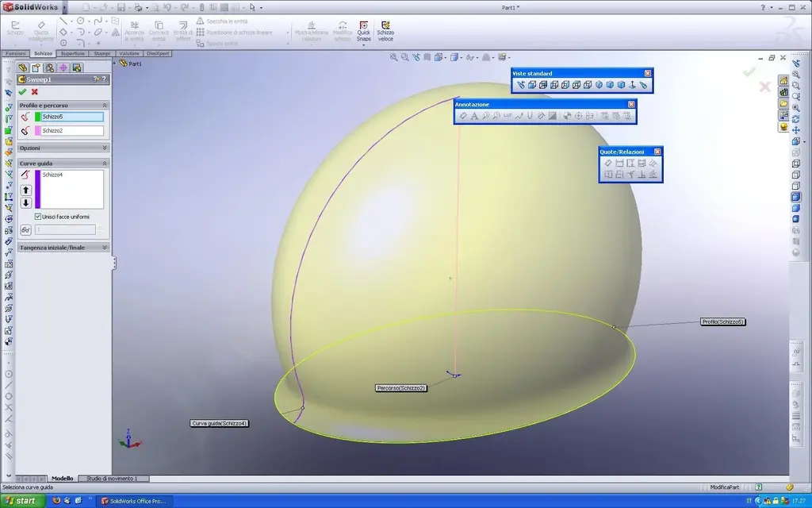Image resolution: width=812 pixels, height=508 pixels.
Task: Move guide curve down with arrow button
Action: [x=26, y=202]
